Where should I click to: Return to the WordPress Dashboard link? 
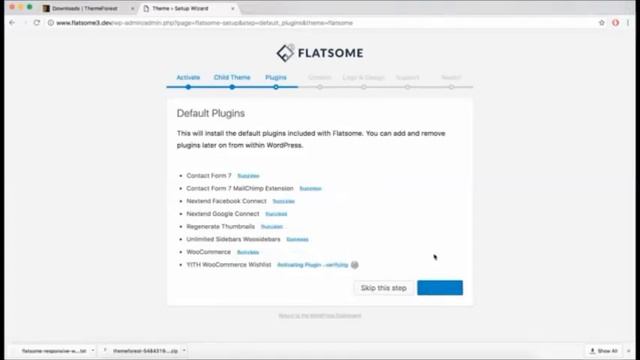point(320,316)
